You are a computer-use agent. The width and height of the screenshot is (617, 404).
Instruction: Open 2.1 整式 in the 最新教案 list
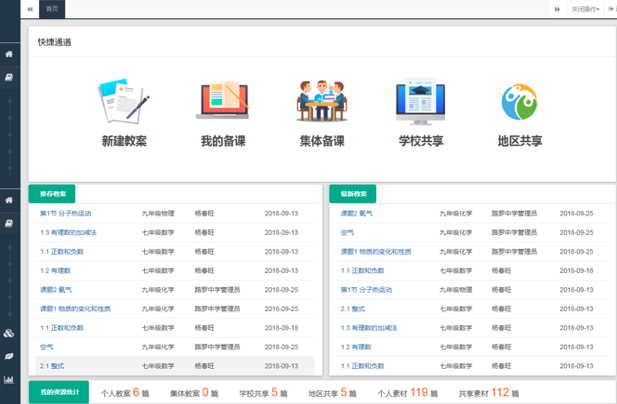pos(353,308)
